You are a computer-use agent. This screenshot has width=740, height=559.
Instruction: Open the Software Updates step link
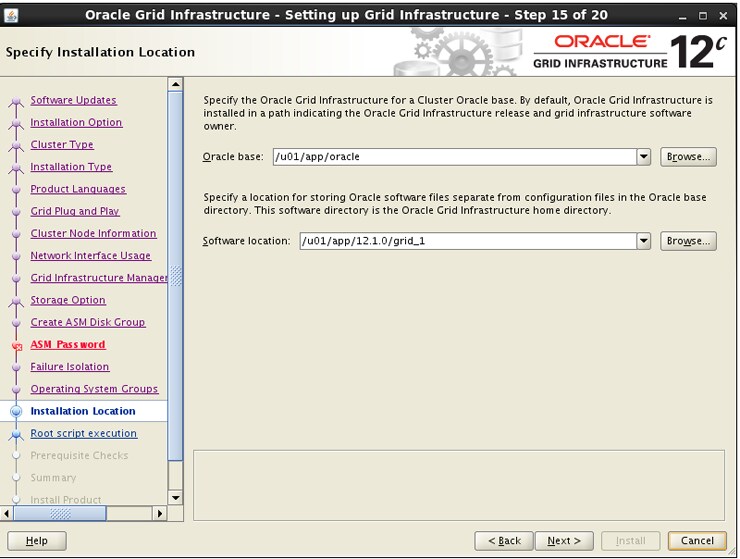point(74,100)
